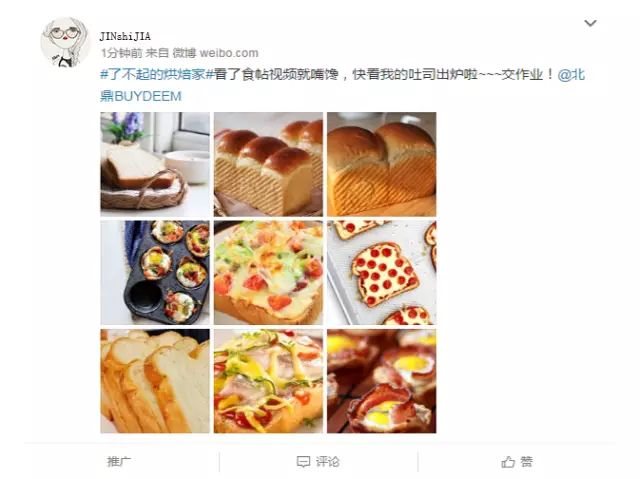Open the pepperoni toast slices photo

(x=382, y=273)
